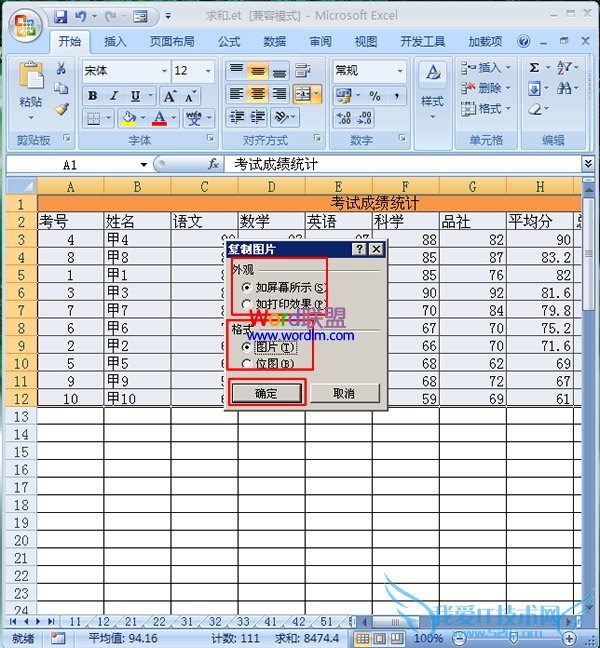
Task: Cancel dialog with 取消 button
Action: click(344, 393)
